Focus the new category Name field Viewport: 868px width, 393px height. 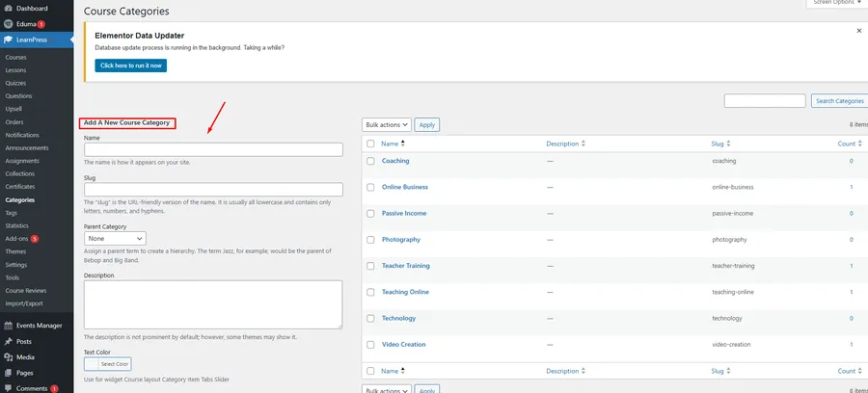(213, 149)
